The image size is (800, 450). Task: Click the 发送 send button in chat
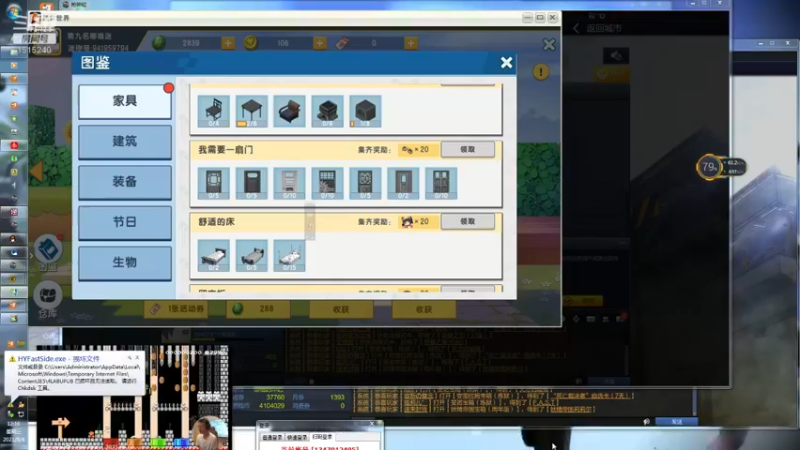coord(677,422)
